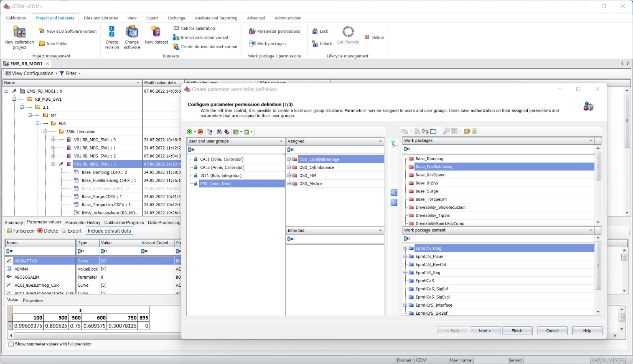Select CAL2 (Anne, Calibrator) user

(x=222, y=167)
